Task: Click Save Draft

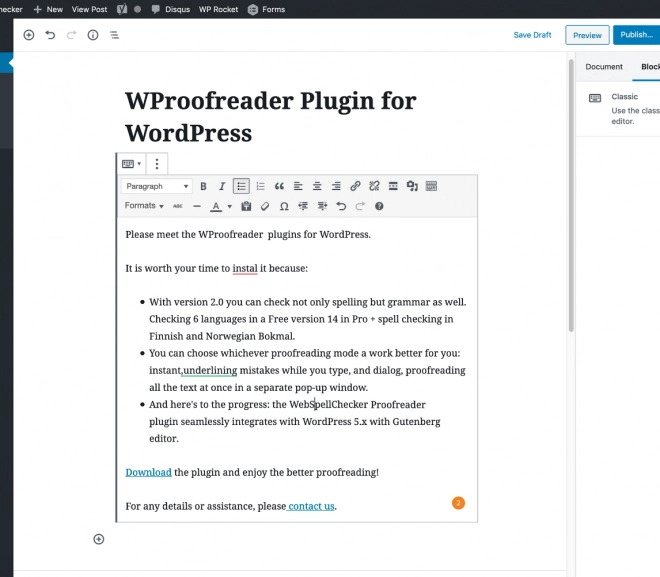Action: tap(532, 35)
